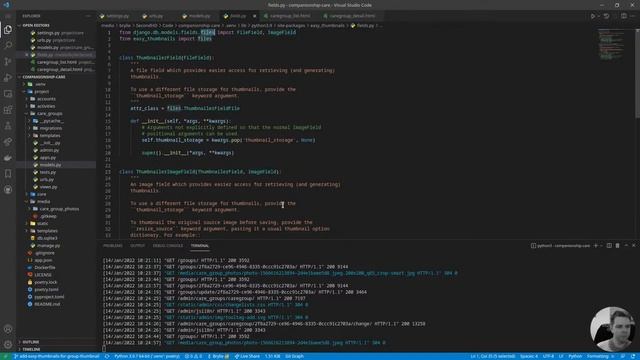This screenshot has height=360, width=640.
Task: Open the Python interpreter selector in status bar
Action: (147, 356)
